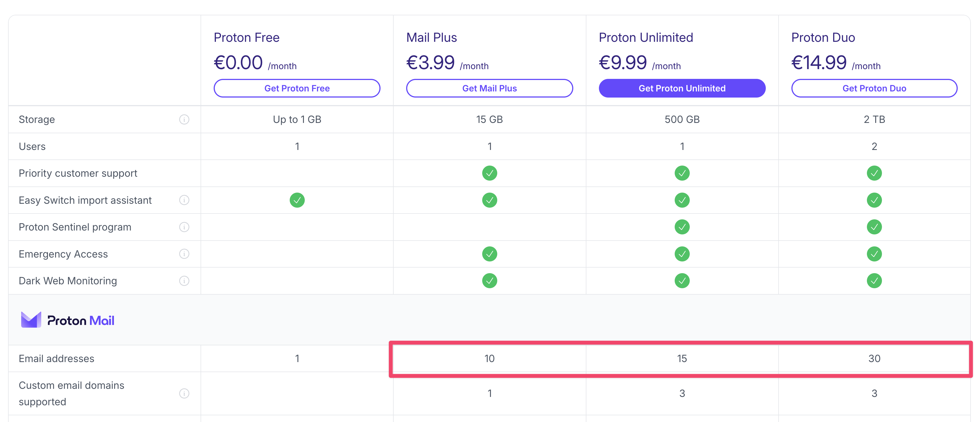Click the Storage info icon
This screenshot has height=422, width=980.
pos(184,120)
